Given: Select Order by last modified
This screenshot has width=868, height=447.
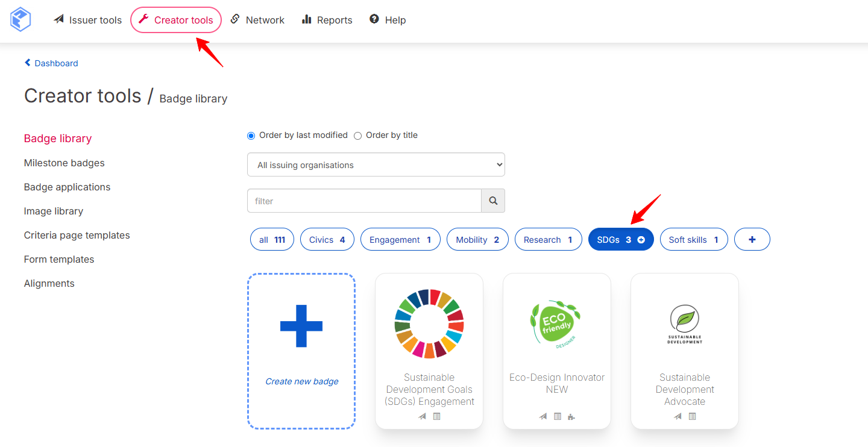Looking at the screenshot, I should click(x=251, y=136).
